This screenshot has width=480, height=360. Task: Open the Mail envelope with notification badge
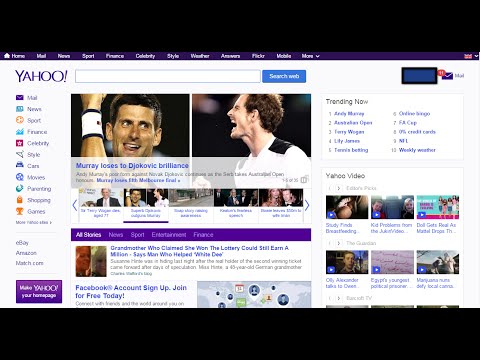point(447,75)
